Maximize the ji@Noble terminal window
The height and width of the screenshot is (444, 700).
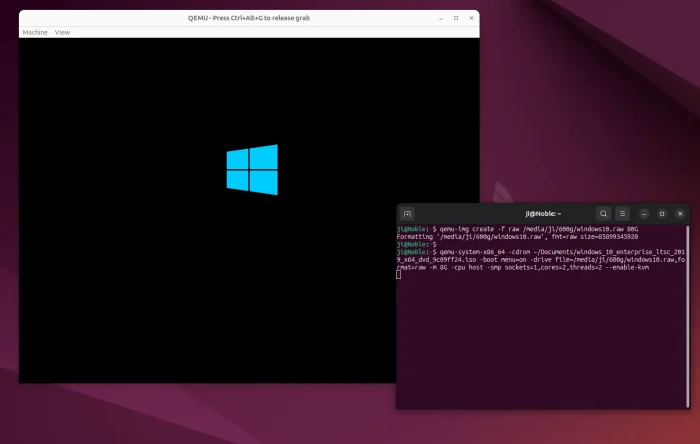click(x=662, y=214)
